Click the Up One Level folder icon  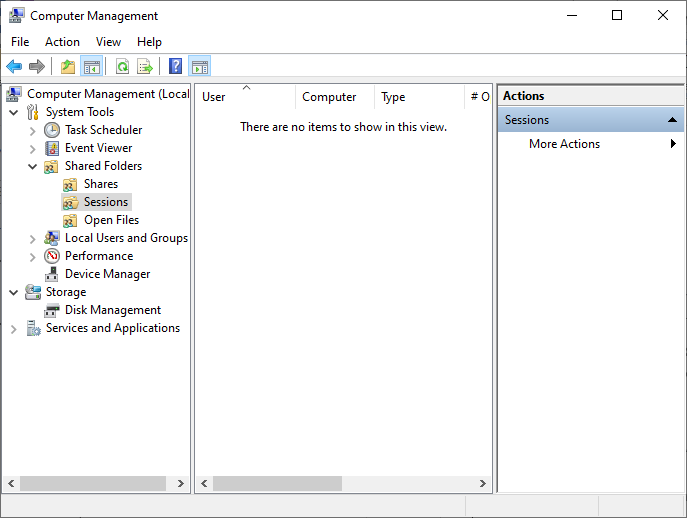pyautogui.click(x=67, y=67)
